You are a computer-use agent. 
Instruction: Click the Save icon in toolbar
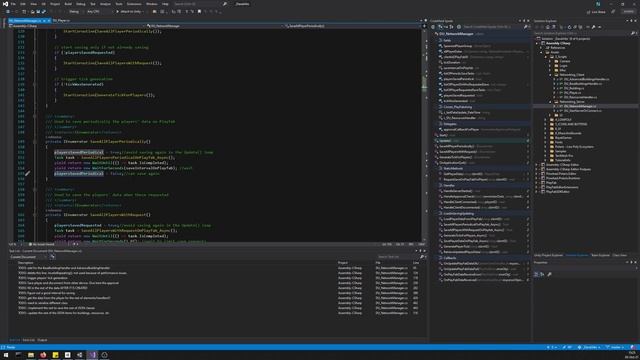click(x=38, y=11)
